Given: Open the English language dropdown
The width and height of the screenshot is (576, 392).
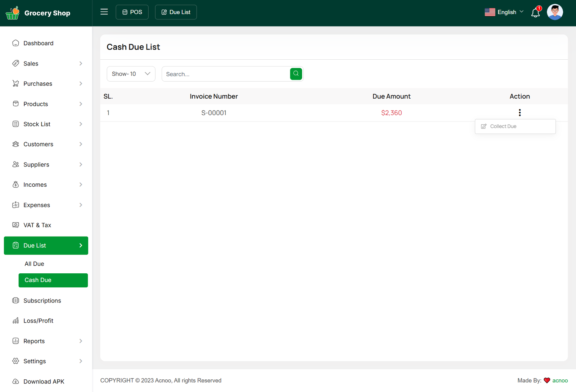Looking at the screenshot, I should pyautogui.click(x=504, y=12).
